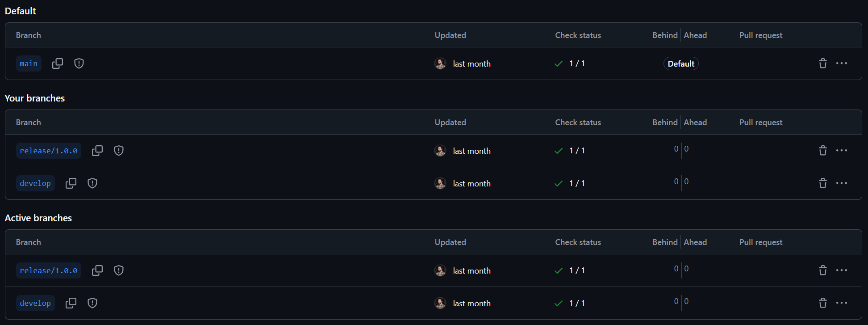Copy release/1.0.0 name under Your branches
The height and width of the screenshot is (325, 868).
(97, 151)
